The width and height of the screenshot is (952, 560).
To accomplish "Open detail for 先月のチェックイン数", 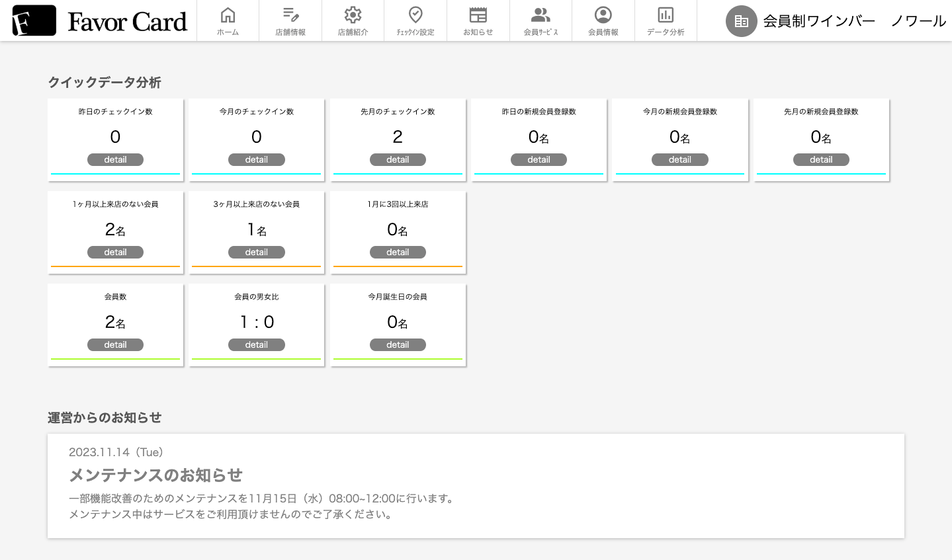I will point(398,159).
